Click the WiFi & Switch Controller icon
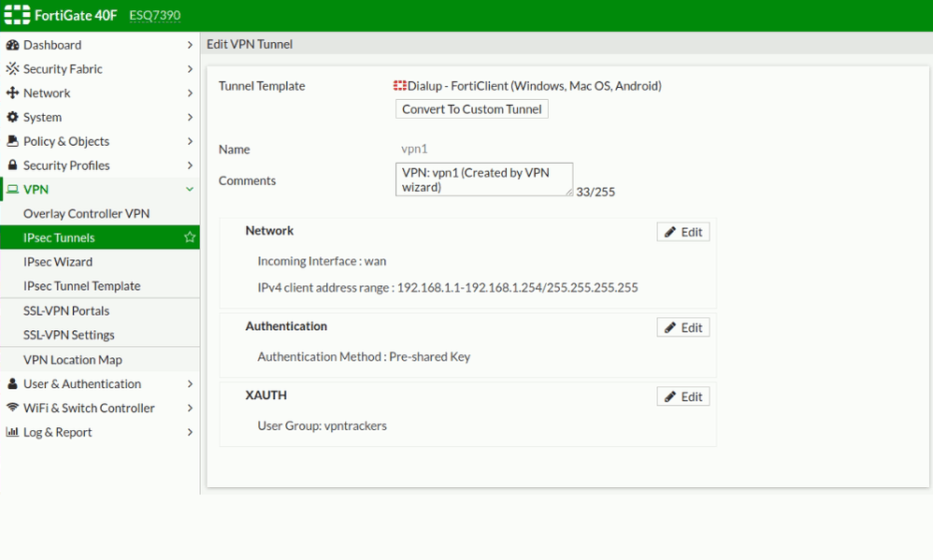The width and height of the screenshot is (933, 560). (12, 408)
